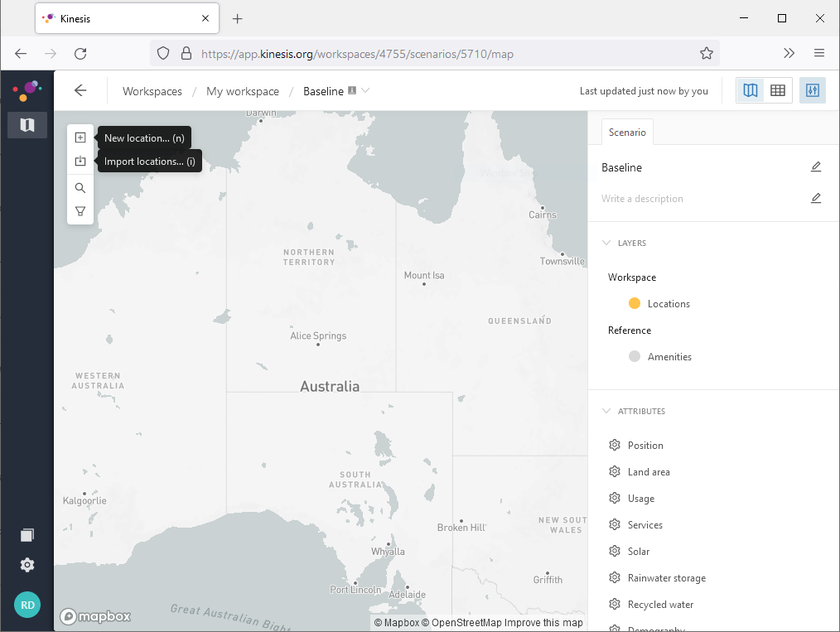Click the Land area attribute label
This screenshot has height=632, width=840.
click(x=648, y=472)
